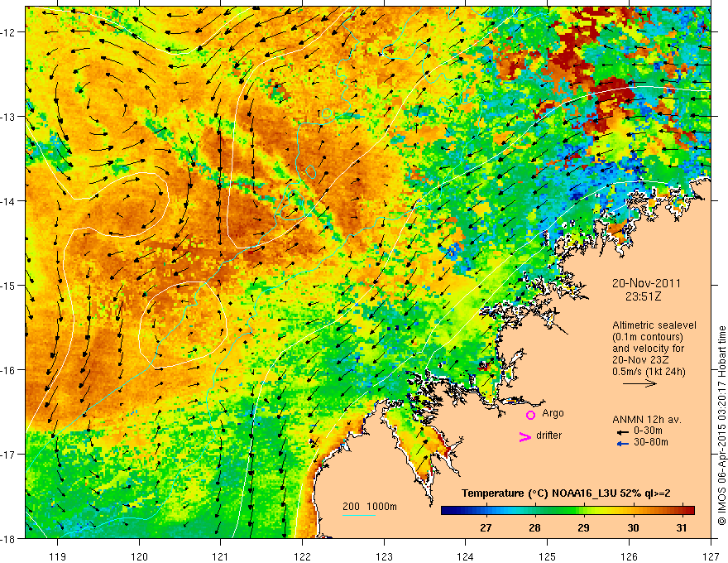Click the black 0-30m legend arrow

623,432
